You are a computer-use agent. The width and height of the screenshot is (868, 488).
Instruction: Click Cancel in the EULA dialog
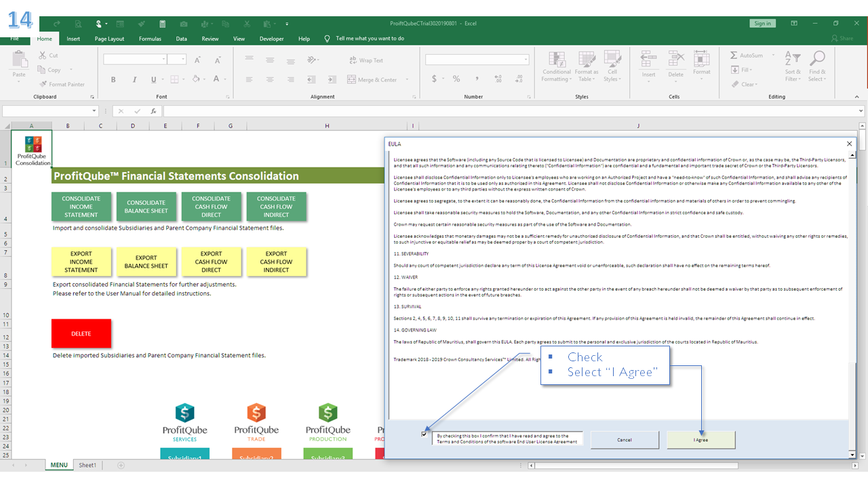(625, 440)
